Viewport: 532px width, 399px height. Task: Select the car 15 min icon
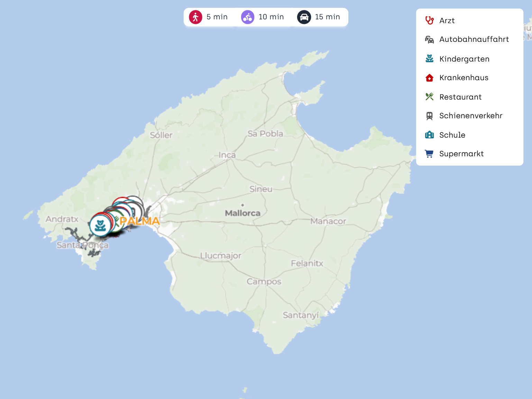tap(304, 17)
